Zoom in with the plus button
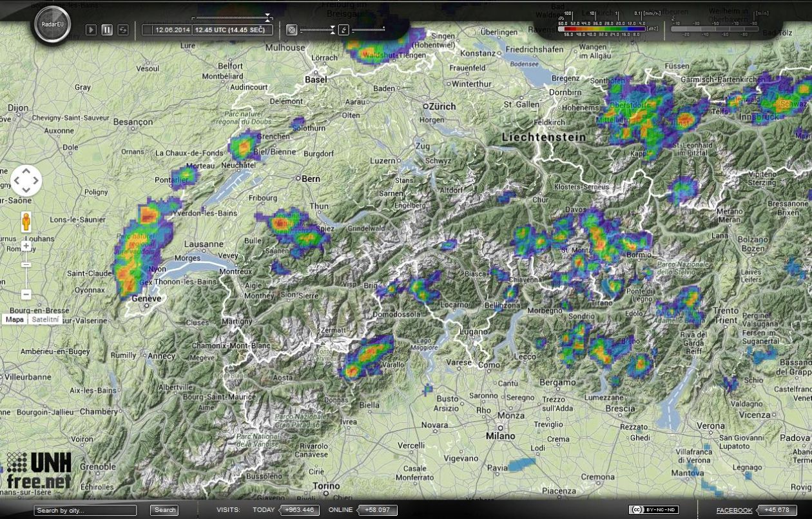 pos(26,246)
